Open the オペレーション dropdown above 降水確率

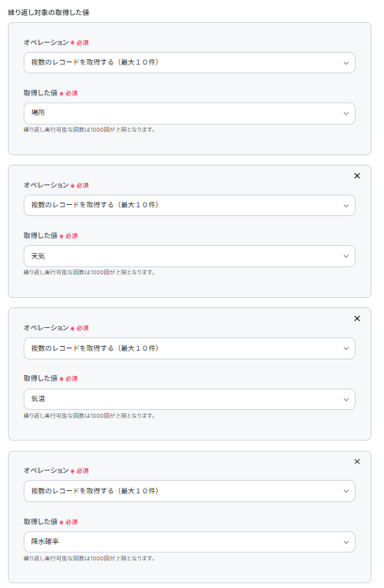189,491
